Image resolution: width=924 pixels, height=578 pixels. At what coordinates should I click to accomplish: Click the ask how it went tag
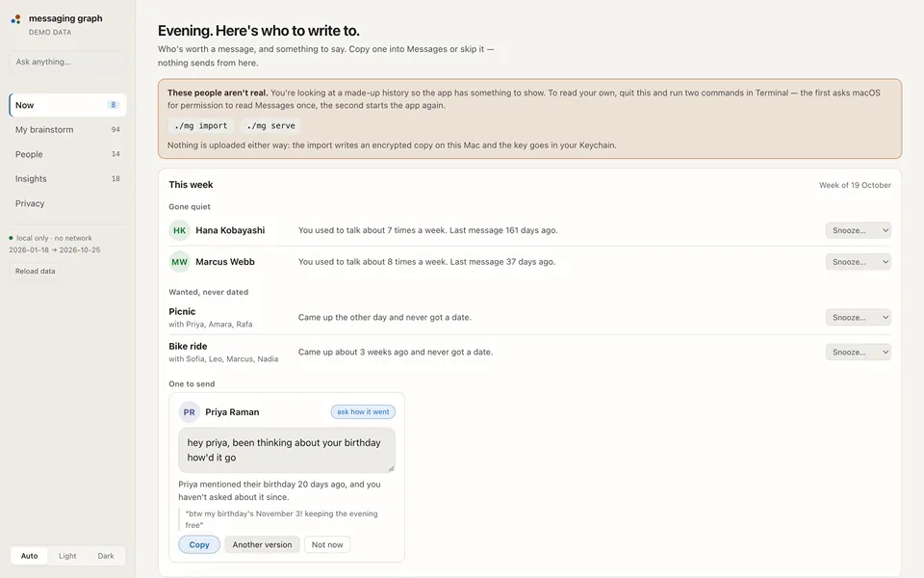tap(363, 411)
